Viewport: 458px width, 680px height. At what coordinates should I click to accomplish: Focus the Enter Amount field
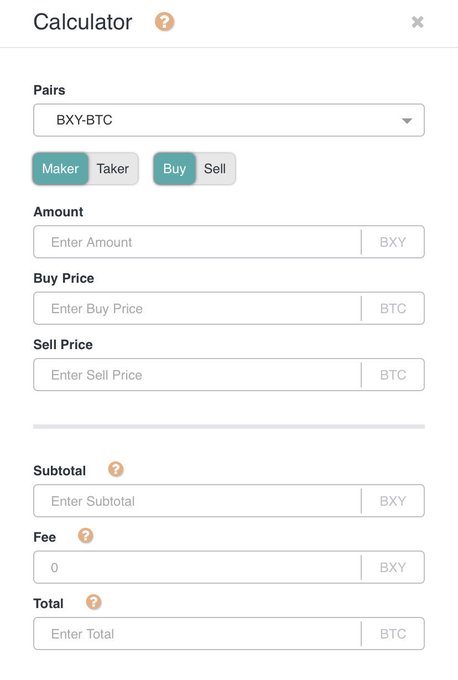(197, 242)
